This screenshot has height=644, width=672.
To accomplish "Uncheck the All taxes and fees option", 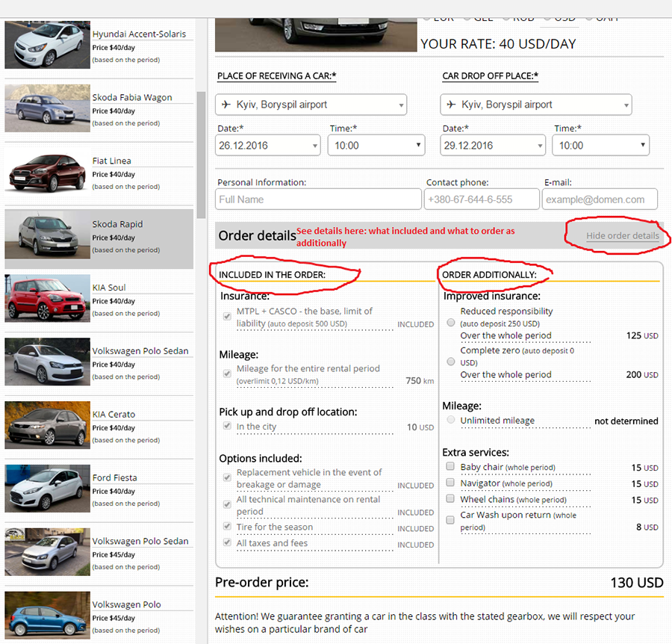I will [226, 544].
